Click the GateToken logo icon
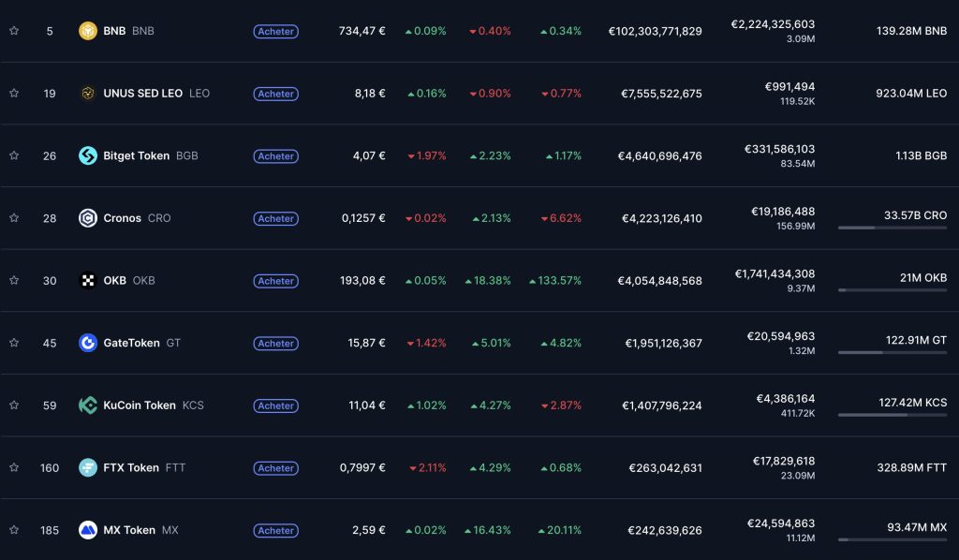The image size is (959, 560). (x=88, y=343)
